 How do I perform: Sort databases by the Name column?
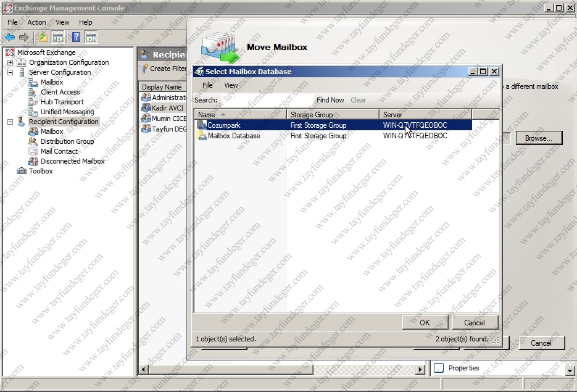pyautogui.click(x=241, y=115)
